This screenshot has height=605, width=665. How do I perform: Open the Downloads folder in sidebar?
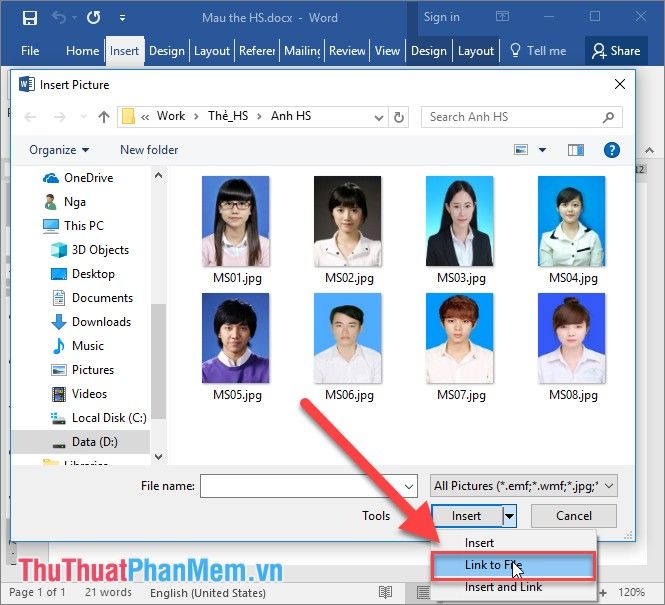[x=101, y=322]
